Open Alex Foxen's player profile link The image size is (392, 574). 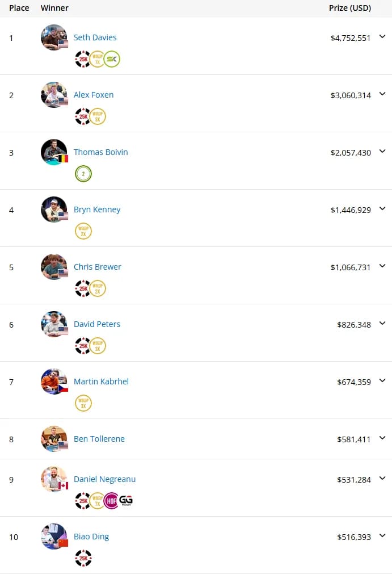[x=94, y=95]
